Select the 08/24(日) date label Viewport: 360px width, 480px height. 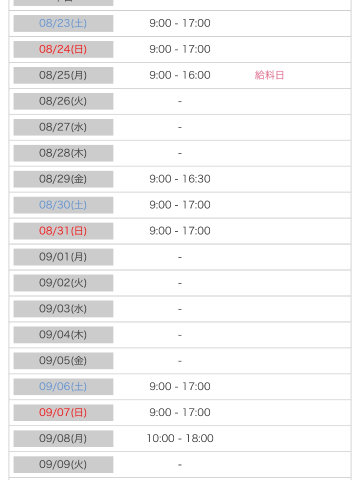point(63,49)
